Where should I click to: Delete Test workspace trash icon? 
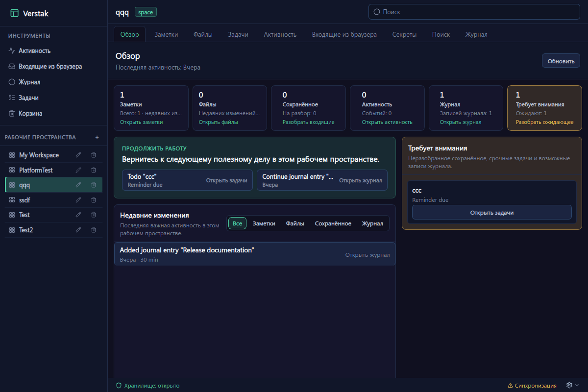(94, 215)
